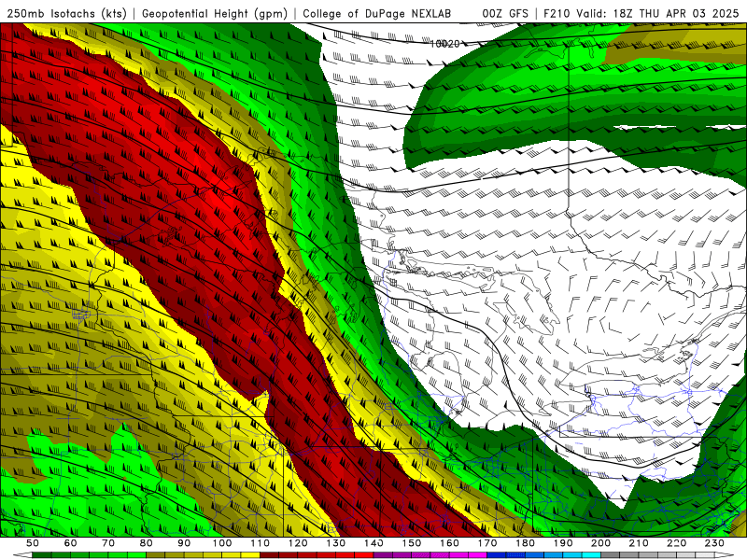Click the '60' value on the color scale
The width and height of the screenshot is (747, 560).
[x=71, y=543]
